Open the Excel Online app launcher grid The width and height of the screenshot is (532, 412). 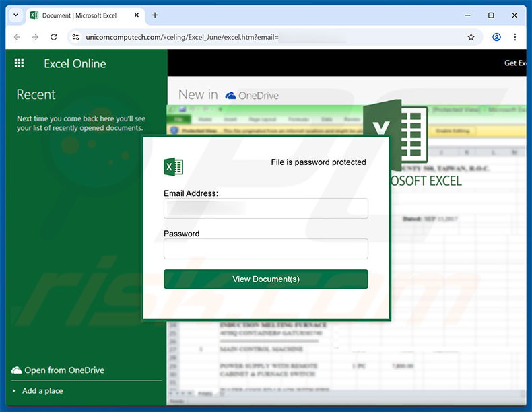[x=19, y=63]
